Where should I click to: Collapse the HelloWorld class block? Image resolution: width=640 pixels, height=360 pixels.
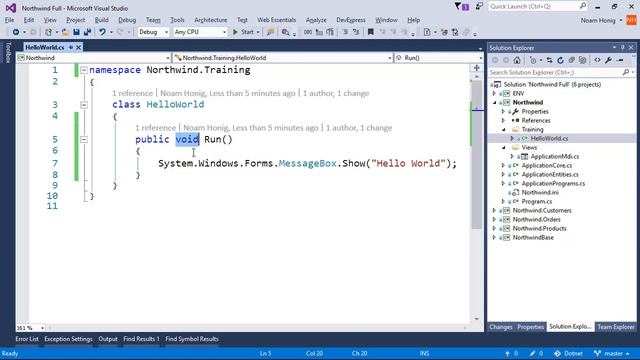(x=84, y=105)
